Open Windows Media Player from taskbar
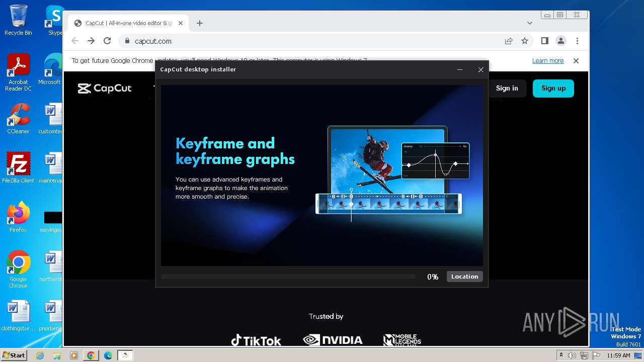Screen dimensions: 644x362 (74, 355)
